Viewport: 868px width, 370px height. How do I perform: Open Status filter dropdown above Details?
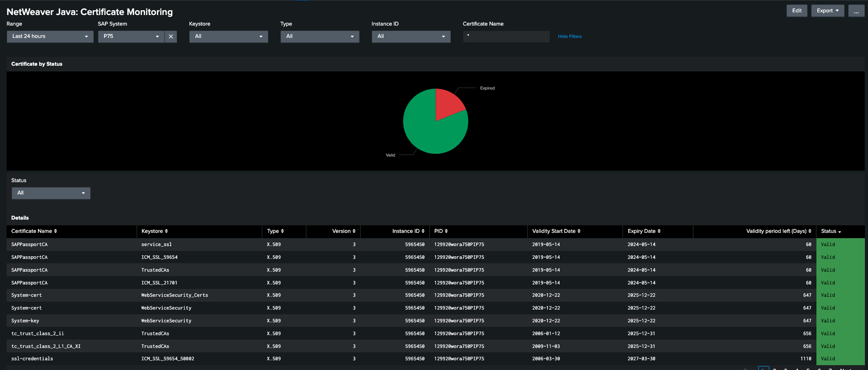pyautogui.click(x=51, y=193)
